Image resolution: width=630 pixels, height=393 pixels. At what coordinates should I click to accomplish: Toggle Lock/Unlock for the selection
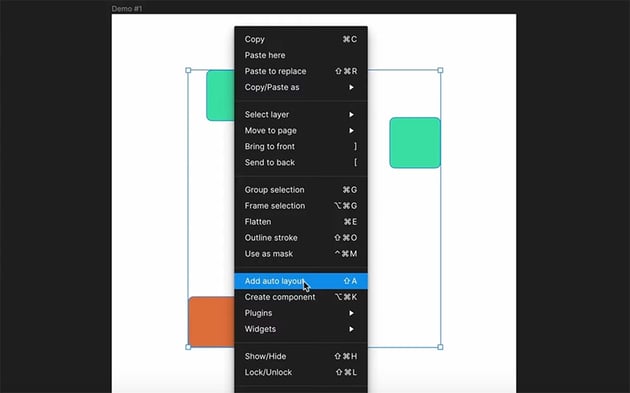301,373
